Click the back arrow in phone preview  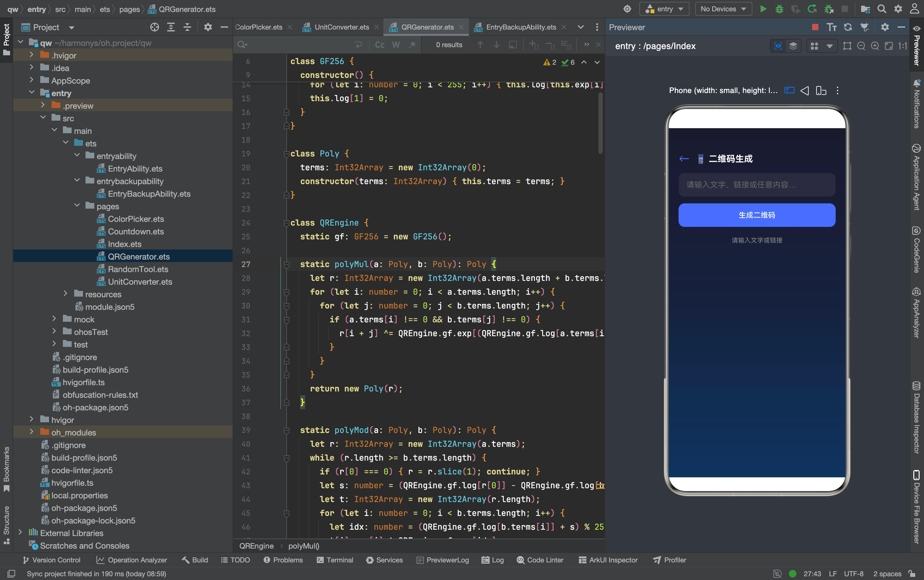[684, 158]
